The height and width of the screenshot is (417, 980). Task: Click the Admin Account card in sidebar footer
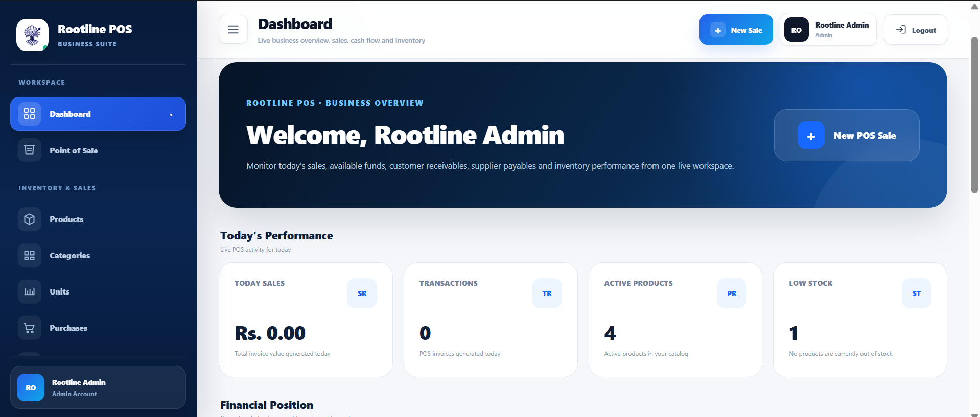click(98, 387)
